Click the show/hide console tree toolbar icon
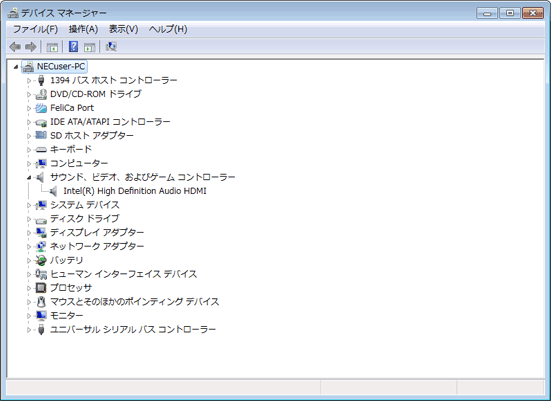The image size is (551, 401). (x=52, y=47)
